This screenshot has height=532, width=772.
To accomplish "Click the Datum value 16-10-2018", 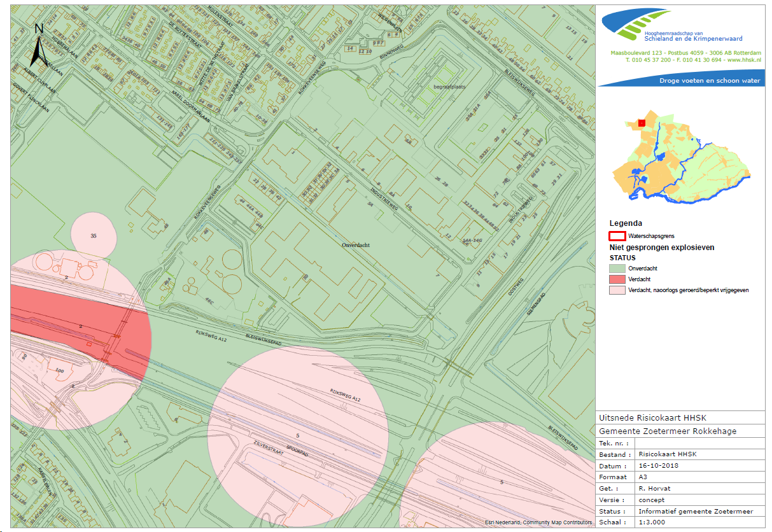I will [656, 466].
